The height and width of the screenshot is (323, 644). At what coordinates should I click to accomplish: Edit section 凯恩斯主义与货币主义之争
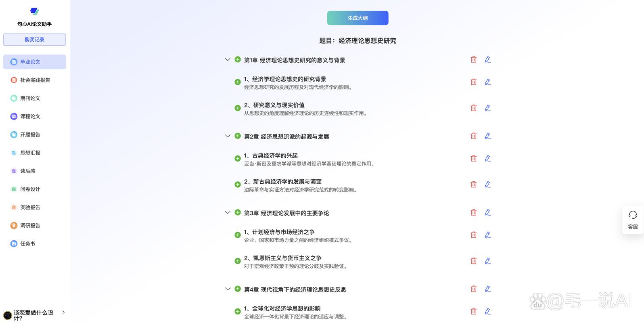click(488, 261)
